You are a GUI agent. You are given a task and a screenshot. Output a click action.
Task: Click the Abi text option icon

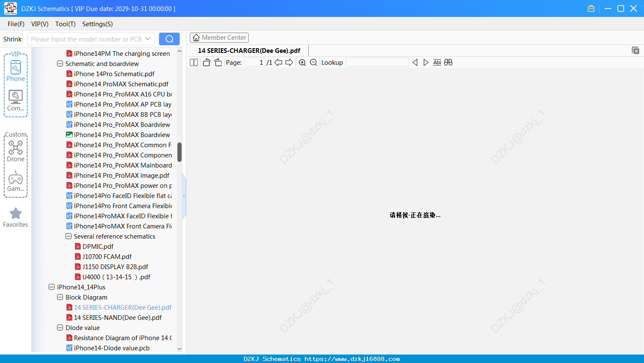click(x=437, y=63)
